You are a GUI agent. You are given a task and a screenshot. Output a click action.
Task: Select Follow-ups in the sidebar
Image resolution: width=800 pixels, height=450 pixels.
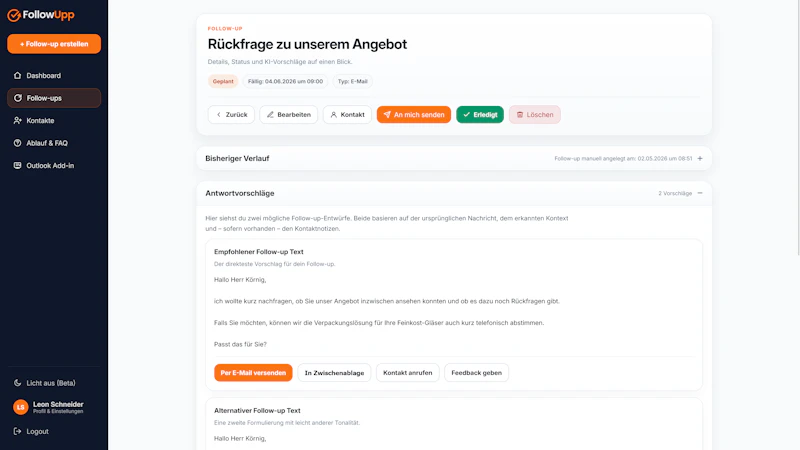[54, 98]
